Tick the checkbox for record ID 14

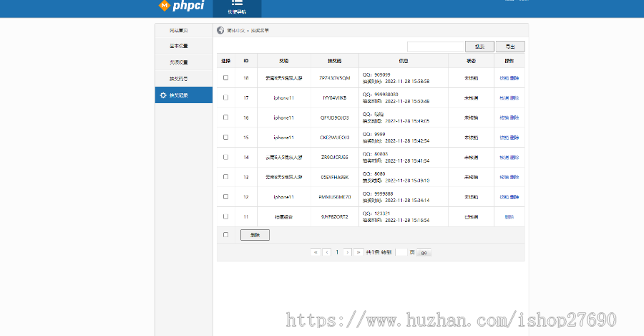tap(225, 157)
